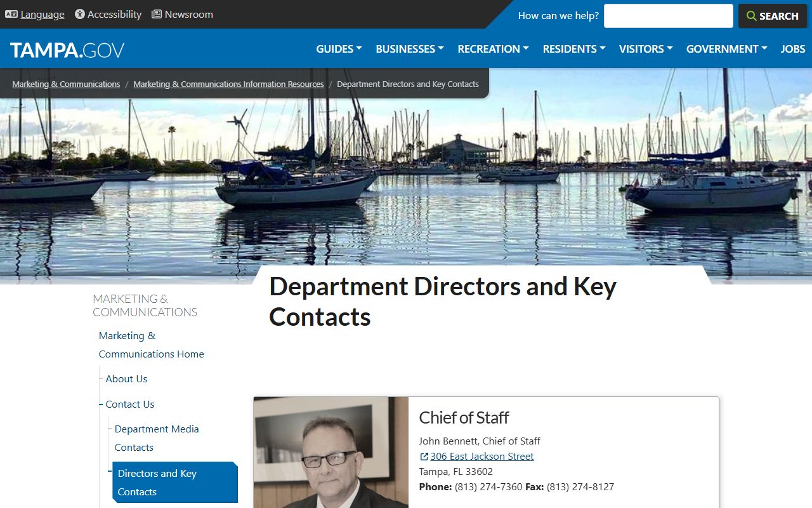This screenshot has width=812, height=508.
Task: Focus the 'How can we help?' search field
Action: 668,16
